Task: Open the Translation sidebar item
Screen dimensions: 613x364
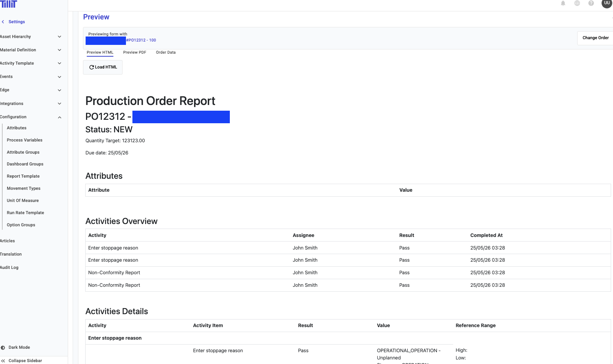Action: coord(11,254)
